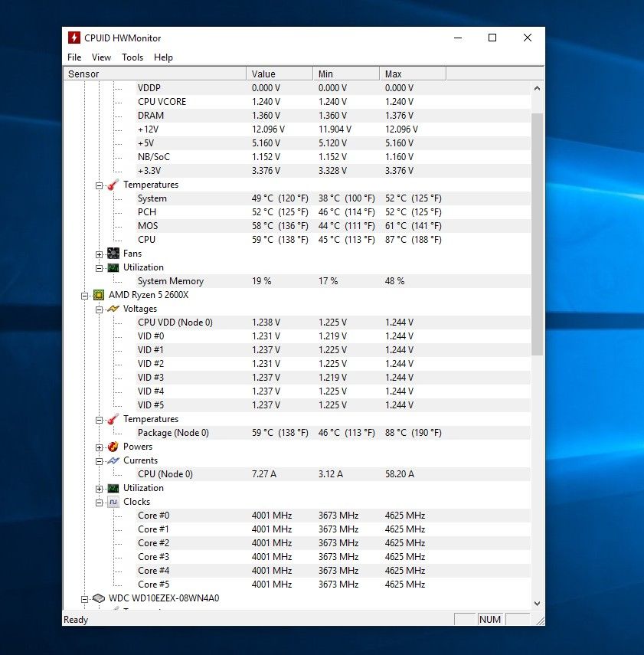Click the AMD Ryzen 5 2600X chip icon
The width and height of the screenshot is (644, 655).
[99, 295]
